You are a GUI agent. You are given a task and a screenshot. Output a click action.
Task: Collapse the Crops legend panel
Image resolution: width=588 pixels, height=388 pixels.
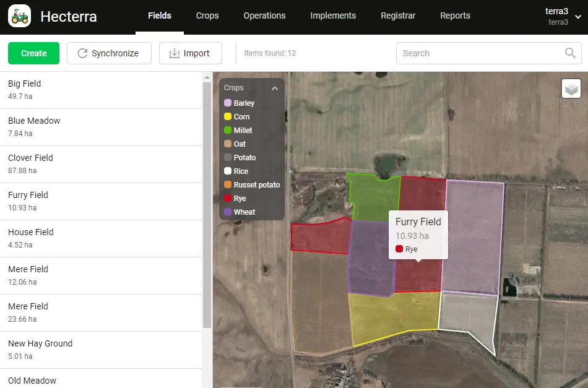tap(275, 88)
